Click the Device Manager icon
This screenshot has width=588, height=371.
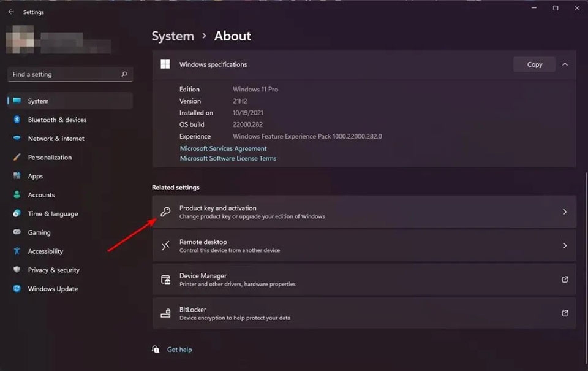[x=165, y=280]
